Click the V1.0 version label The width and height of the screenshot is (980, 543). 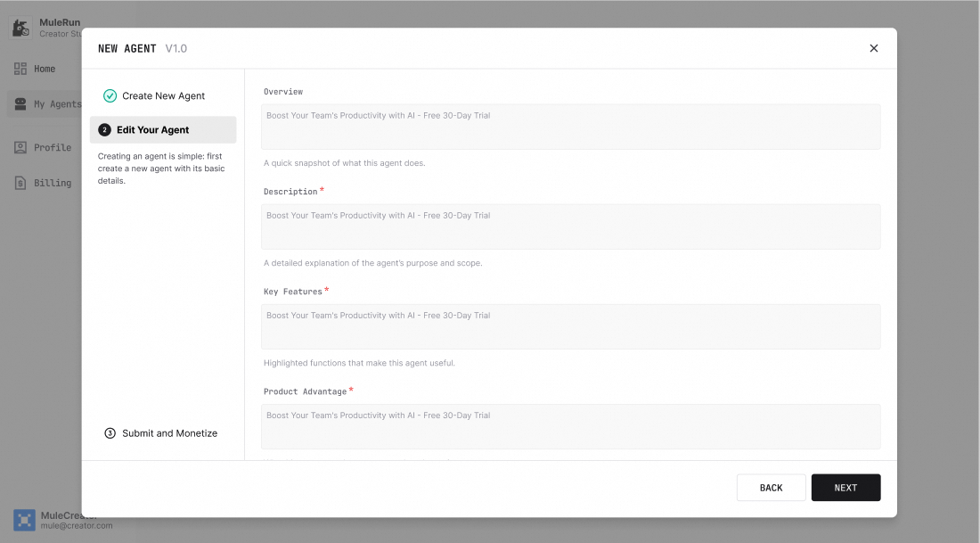(x=176, y=48)
